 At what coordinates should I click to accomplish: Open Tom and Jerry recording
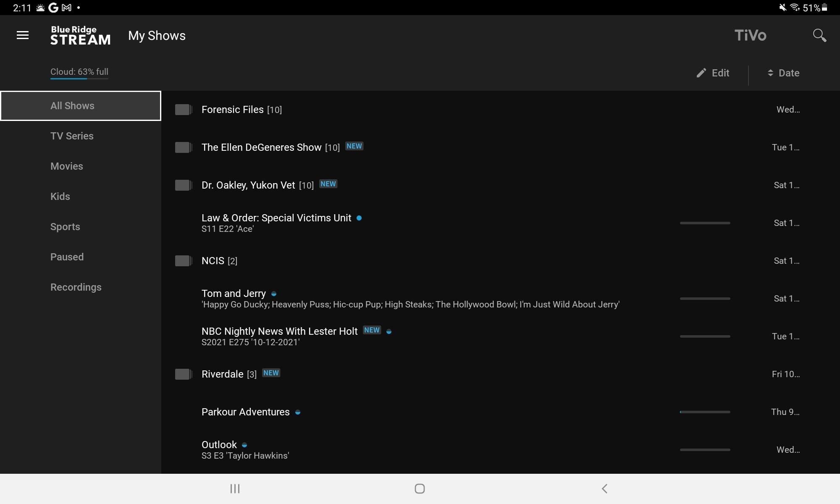click(x=234, y=294)
